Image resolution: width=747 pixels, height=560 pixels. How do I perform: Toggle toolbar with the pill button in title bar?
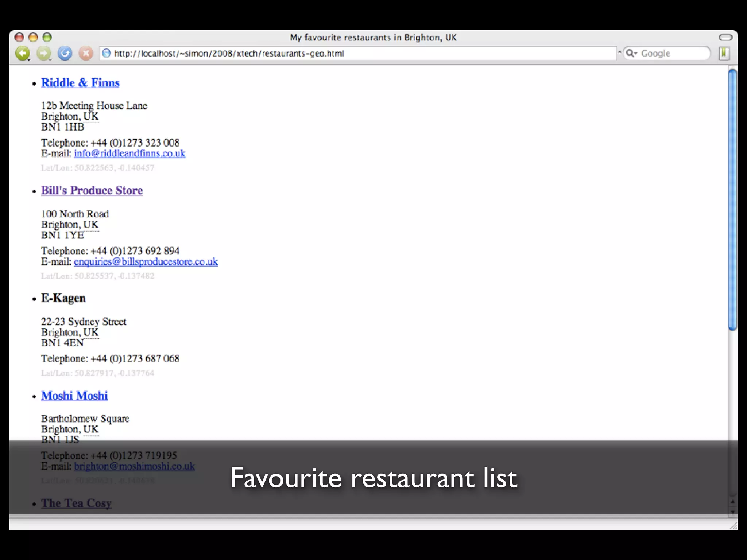click(725, 38)
